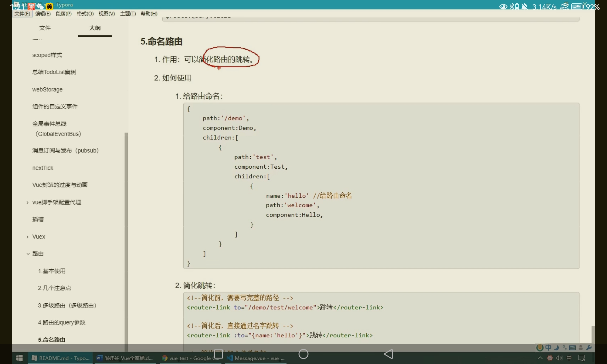Viewport: 607px width, 364px height.
Task: Tap the Android back triangle button
Action: point(388,354)
